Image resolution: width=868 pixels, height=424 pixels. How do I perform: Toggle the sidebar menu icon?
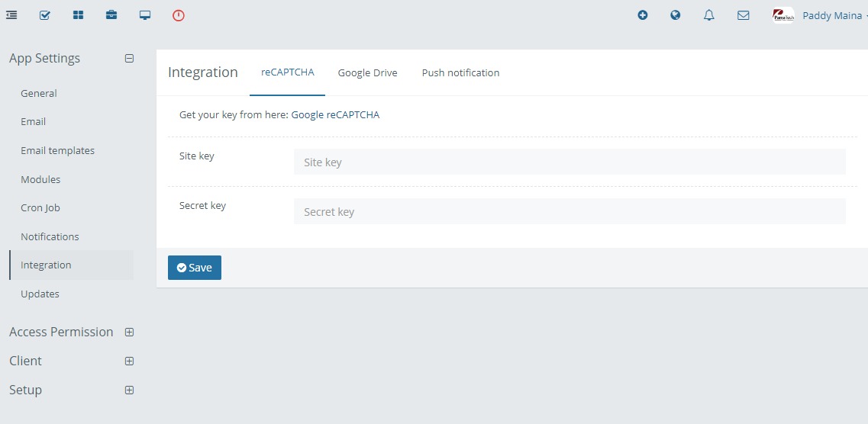(11, 15)
